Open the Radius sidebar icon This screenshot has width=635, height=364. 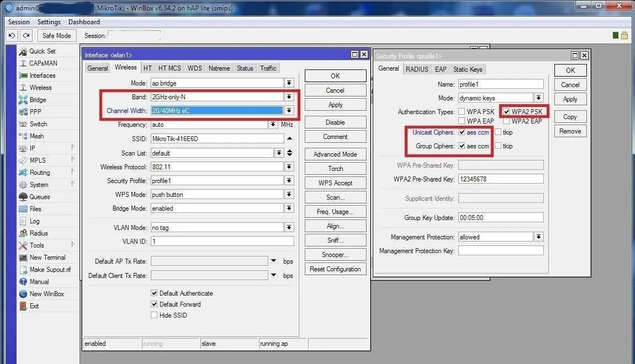click(x=23, y=233)
